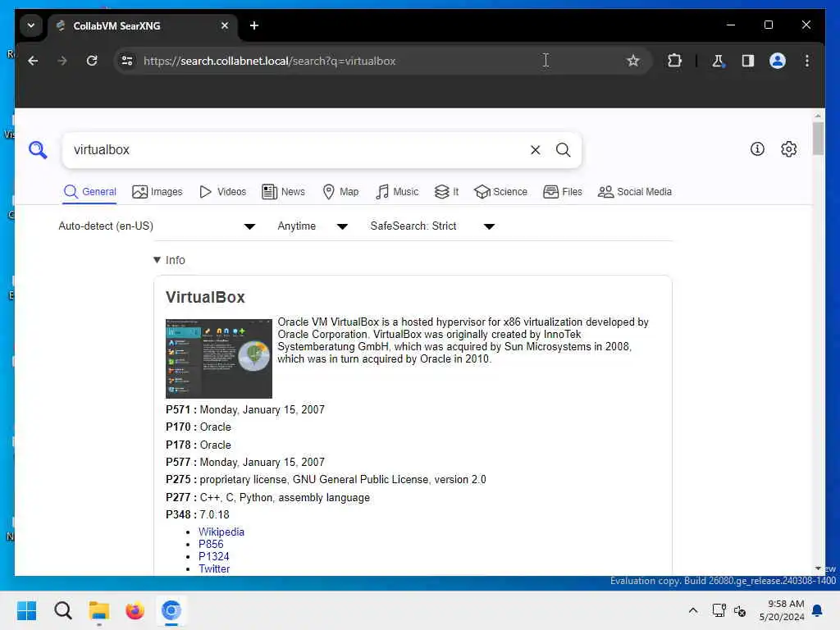Click the page vertical scrollbar thumb
This screenshot has width=840, height=630.
click(x=818, y=138)
